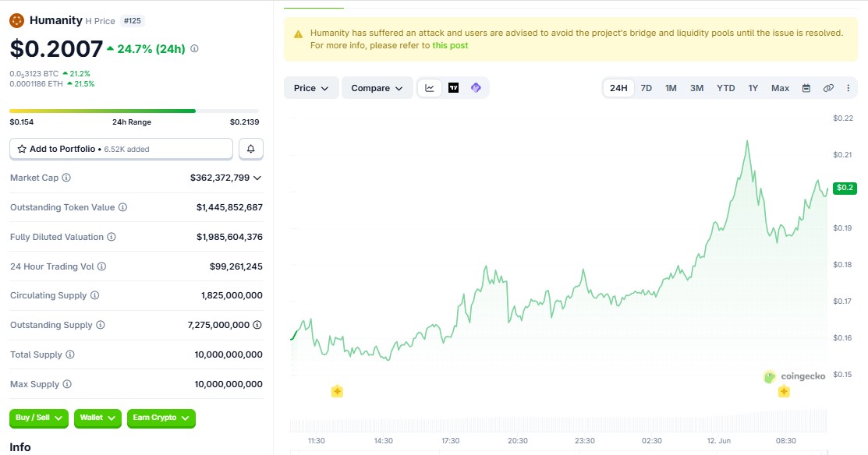This screenshot has height=455, width=868.
Task: Click the green $0.2 current price label on the chart
Action: coord(845,188)
